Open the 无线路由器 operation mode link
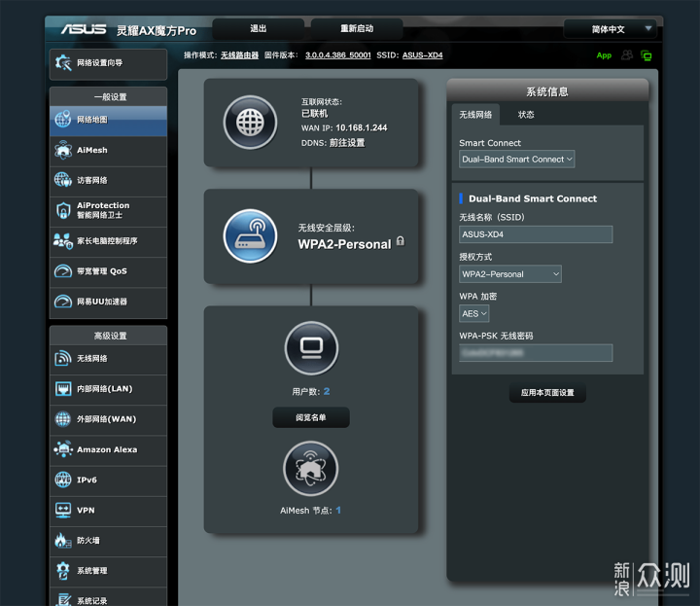 click(239, 55)
